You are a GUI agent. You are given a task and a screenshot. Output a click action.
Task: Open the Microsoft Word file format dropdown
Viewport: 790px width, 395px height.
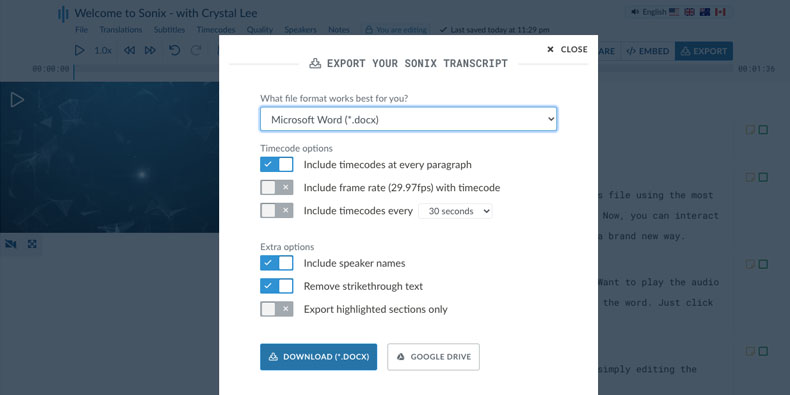(x=409, y=119)
